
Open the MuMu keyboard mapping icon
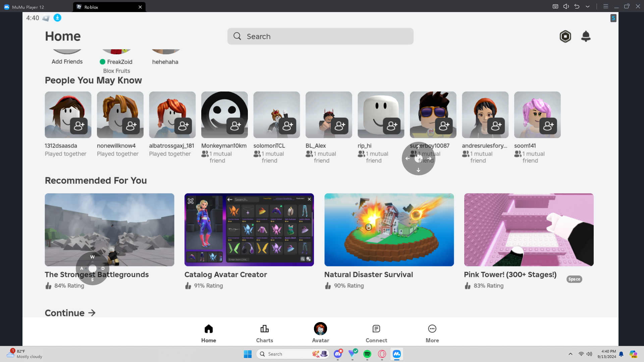pos(555,6)
